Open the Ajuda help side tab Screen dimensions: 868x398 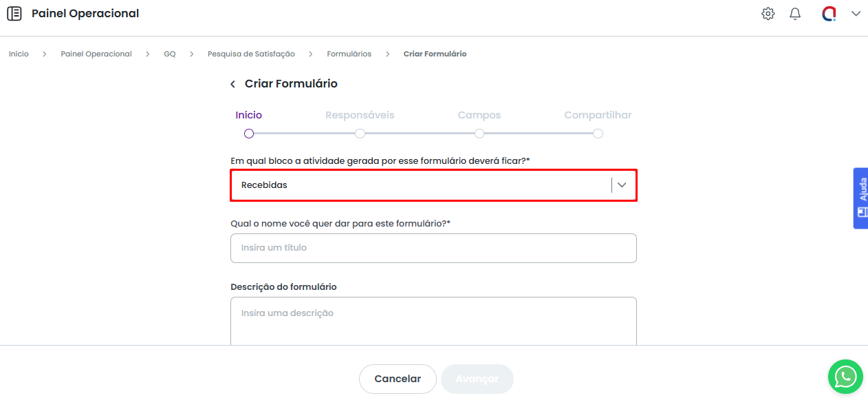860,198
